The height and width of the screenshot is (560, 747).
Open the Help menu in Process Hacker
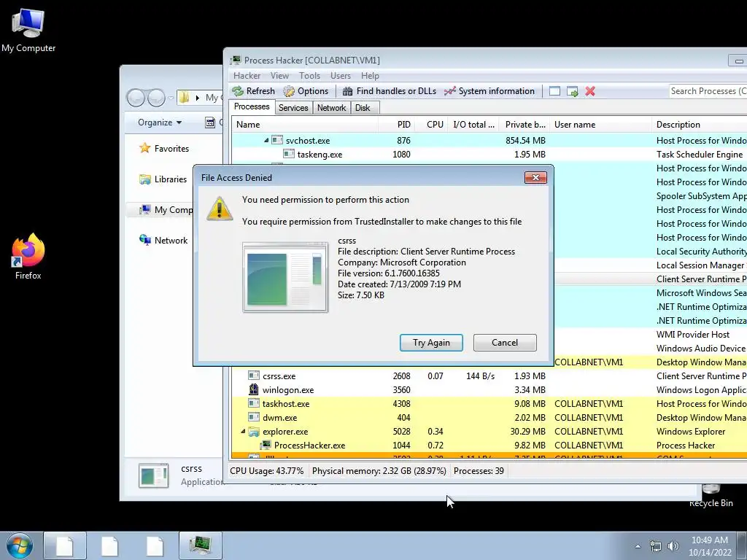pos(370,76)
